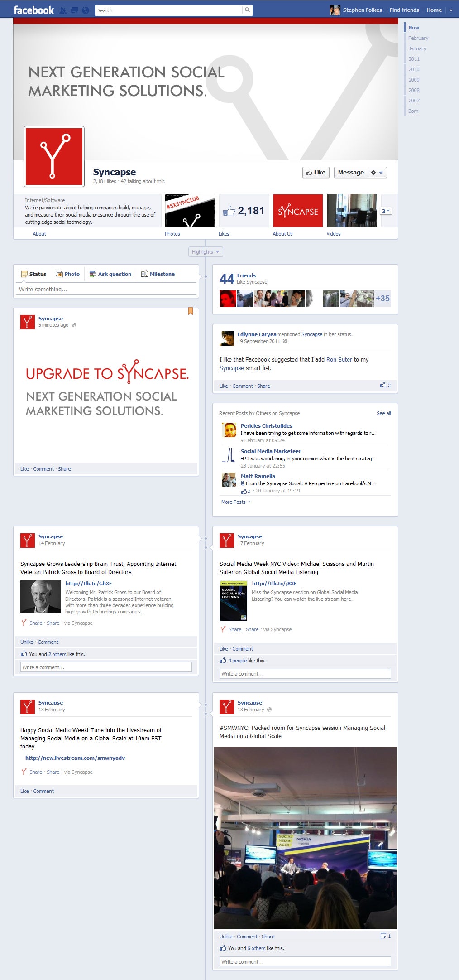Open friend requests icon in top bar

click(x=63, y=10)
